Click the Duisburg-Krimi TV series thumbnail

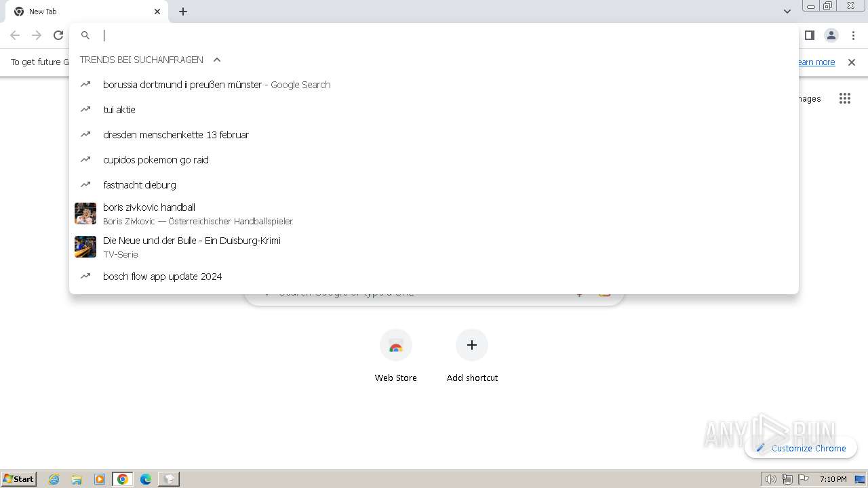tap(85, 247)
